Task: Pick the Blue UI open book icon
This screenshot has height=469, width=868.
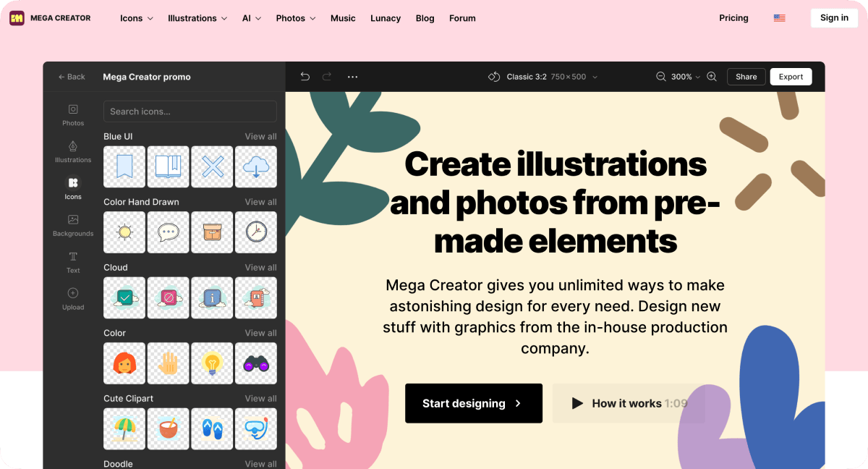Action: click(168, 166)
